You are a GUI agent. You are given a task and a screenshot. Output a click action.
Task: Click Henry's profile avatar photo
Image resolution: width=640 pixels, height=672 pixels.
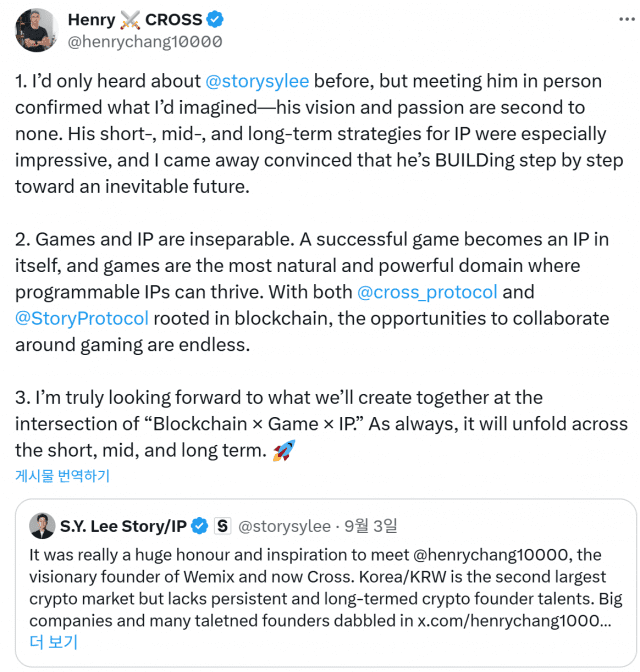pos(35,29)
